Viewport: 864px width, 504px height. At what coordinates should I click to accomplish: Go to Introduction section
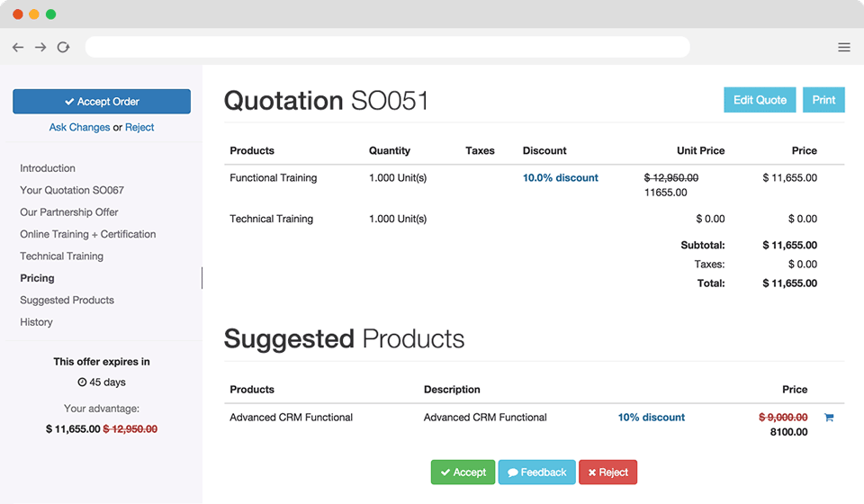48,168
